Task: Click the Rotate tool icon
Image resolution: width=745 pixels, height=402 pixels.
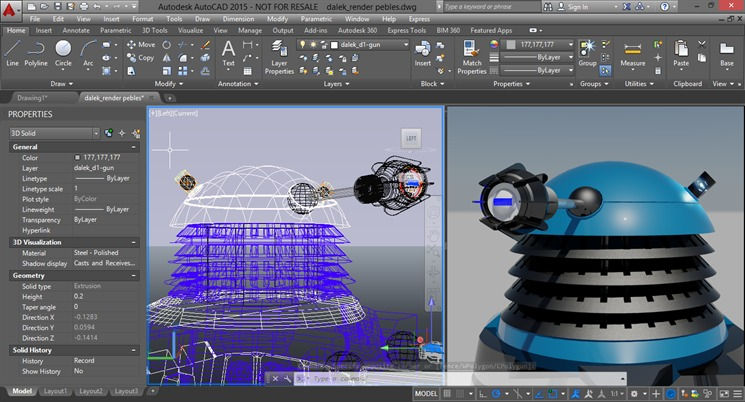Action: coord(166,45)
